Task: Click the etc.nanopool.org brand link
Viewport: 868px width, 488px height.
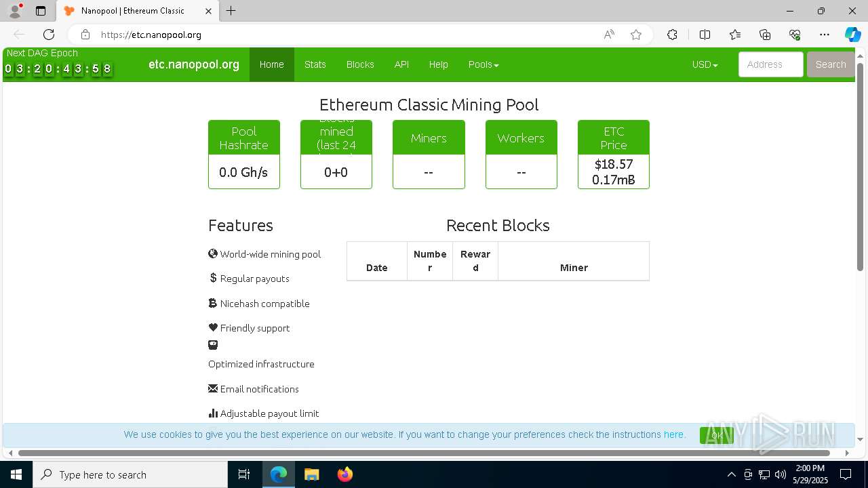Action: coord(194,64)
